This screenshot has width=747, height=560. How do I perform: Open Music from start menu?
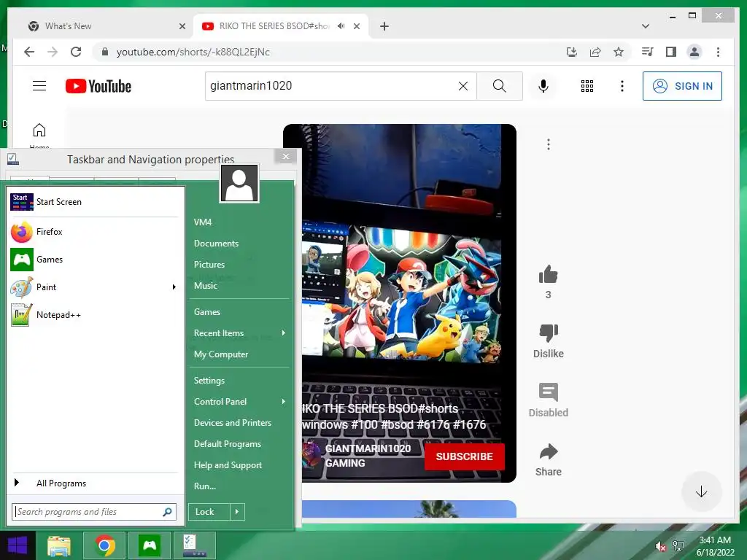pos(205,286)
